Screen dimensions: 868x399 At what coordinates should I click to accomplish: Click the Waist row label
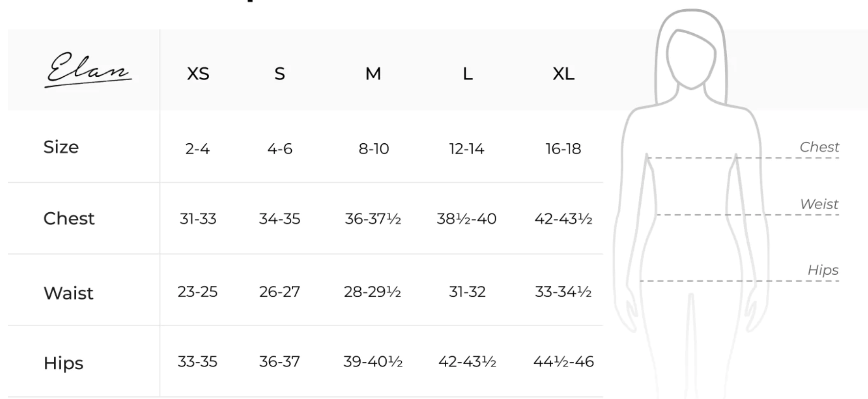point(68,293)
